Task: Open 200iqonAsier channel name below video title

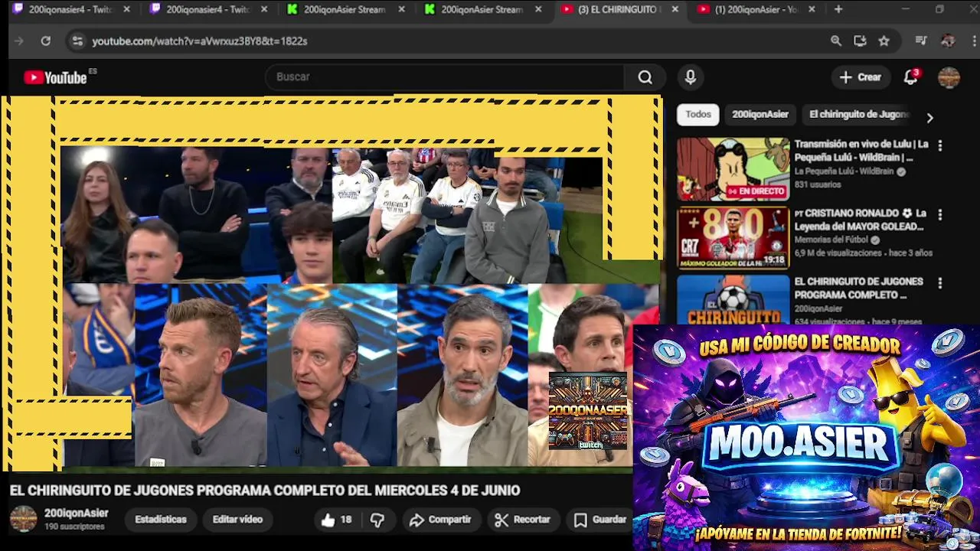Action: (x=76, y=514)
